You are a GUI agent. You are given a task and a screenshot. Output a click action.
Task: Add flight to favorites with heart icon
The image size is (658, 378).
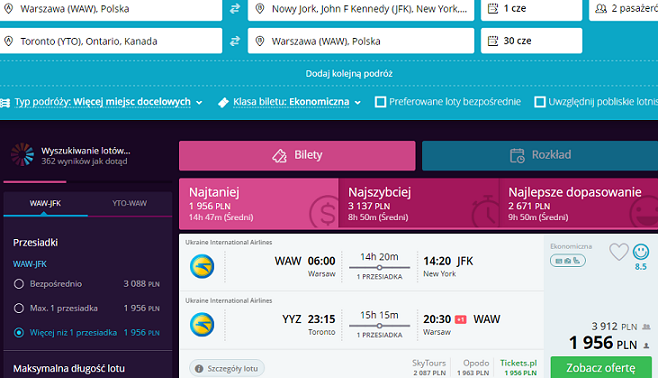coord(619,252)
